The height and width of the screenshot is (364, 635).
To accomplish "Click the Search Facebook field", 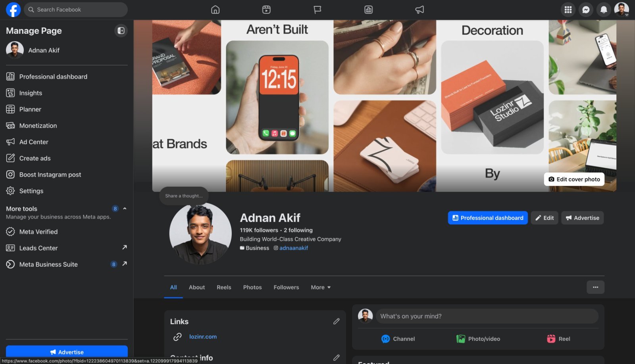I will [76, 10].
